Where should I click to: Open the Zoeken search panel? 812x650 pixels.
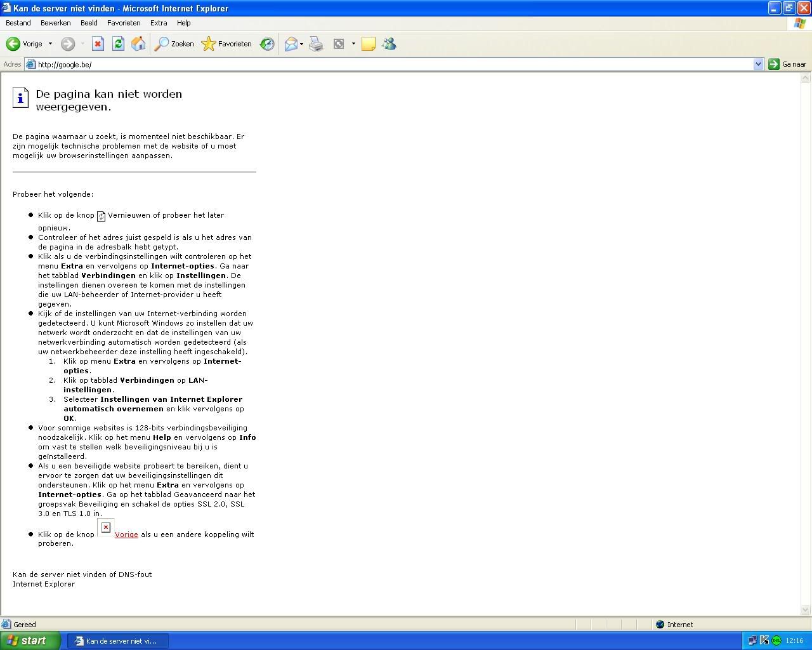pyautogui.click(x=175, y=44)
